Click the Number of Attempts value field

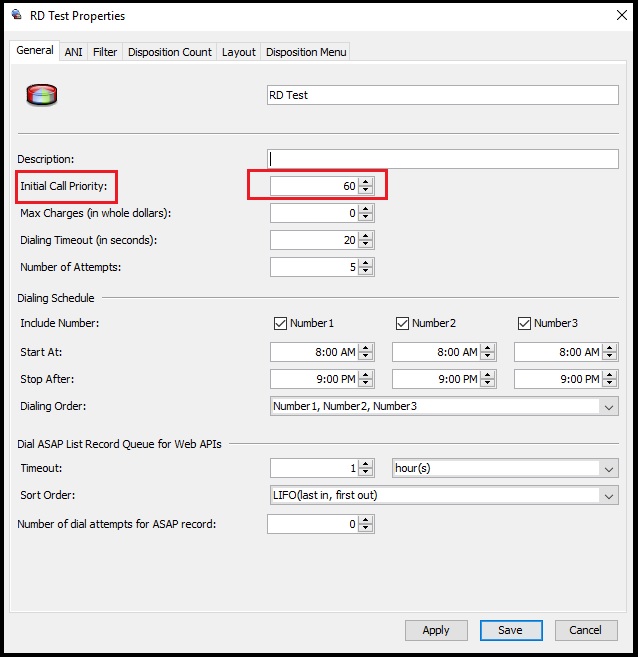(314, 267)
